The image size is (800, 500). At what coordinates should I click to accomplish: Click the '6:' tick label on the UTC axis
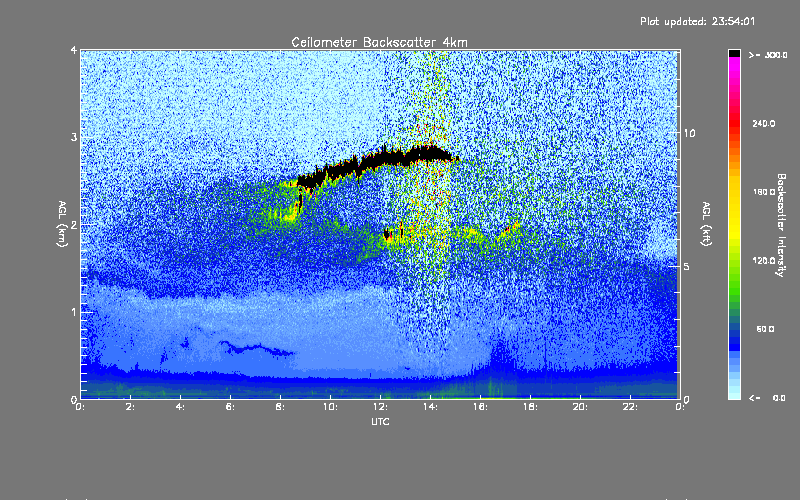pos(230,407)
